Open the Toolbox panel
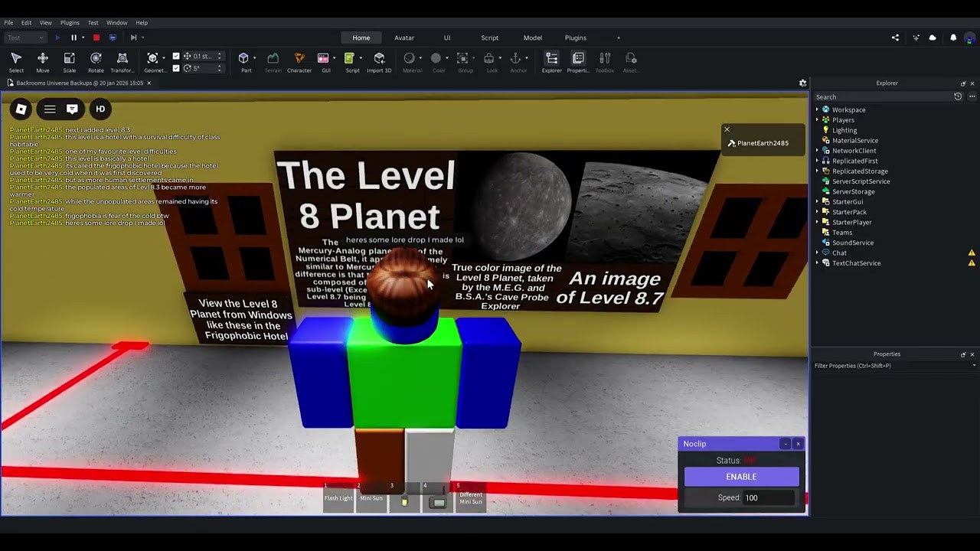The image size is (980, 551). click(605, 62)
